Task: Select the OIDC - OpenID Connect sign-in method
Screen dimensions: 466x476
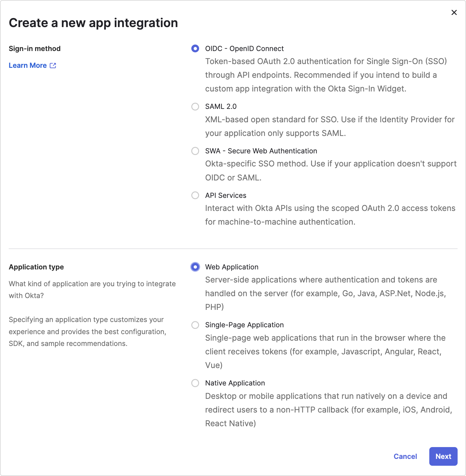Action: coord(195,49)
